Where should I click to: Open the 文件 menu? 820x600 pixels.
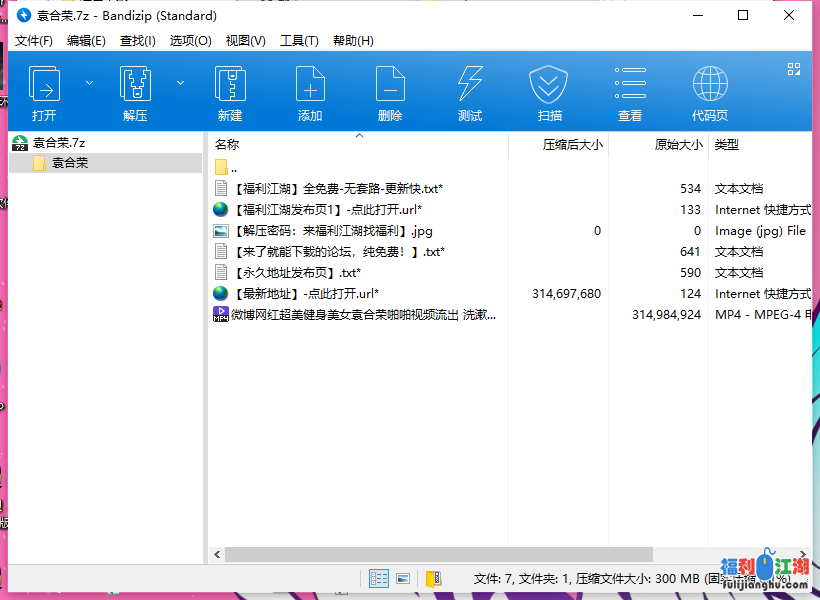(x=33, y=40)
